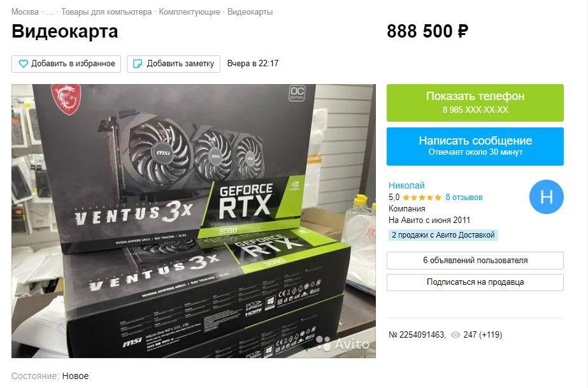Add the listing via Добавить в избранное
This screenshot has width=588, height=388.
(66, 64)
